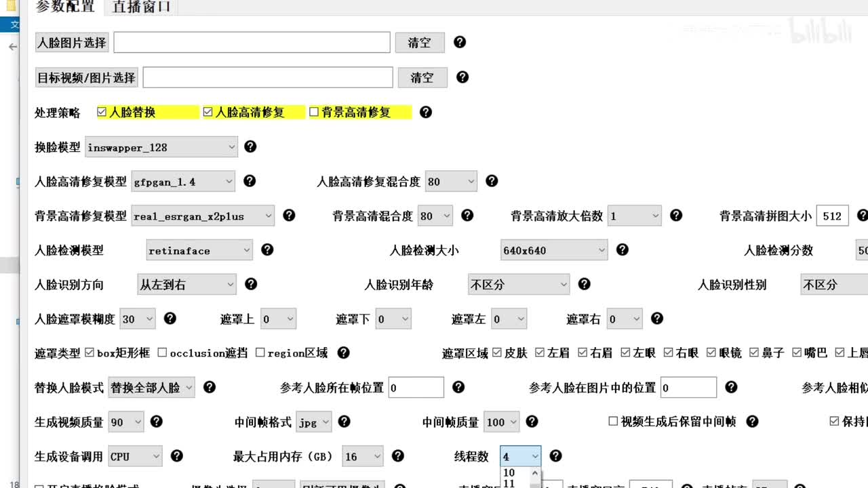Click the 人脸图片选择 button
Viewport: 868px width, 488px height.
tap(72, 43)
